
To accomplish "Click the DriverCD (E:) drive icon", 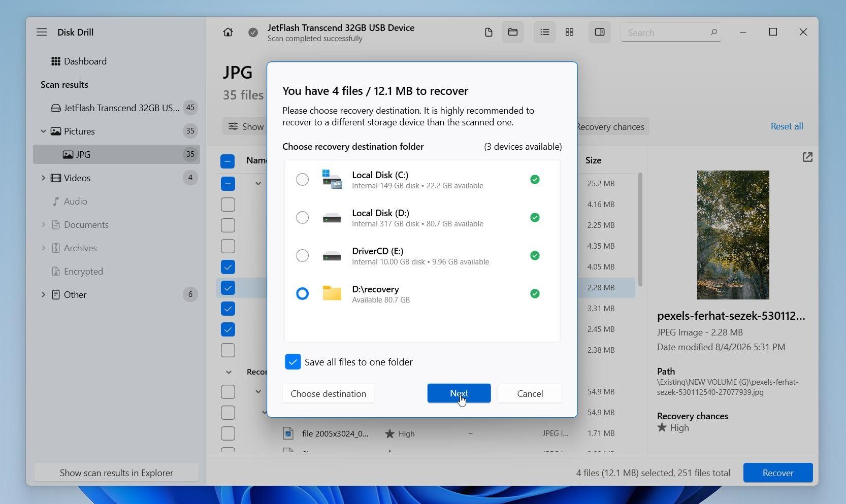I will (x=332, y=255).
